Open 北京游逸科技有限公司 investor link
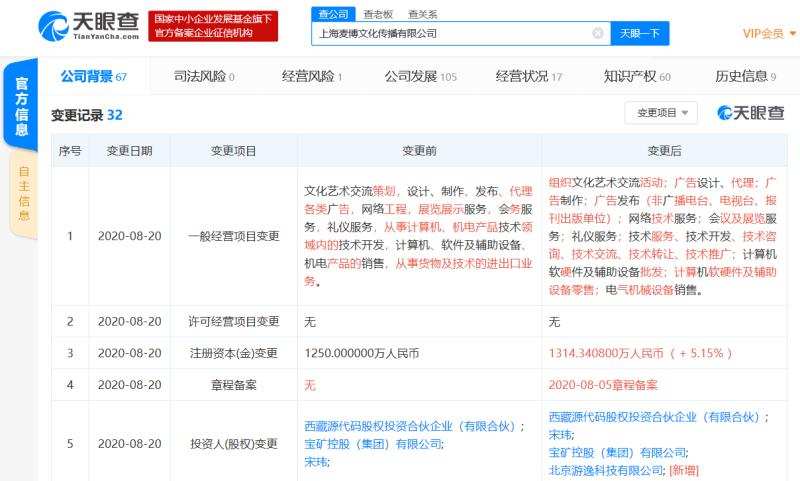The image size is (800, 481). pyautogui.click(x=606, y=469)
